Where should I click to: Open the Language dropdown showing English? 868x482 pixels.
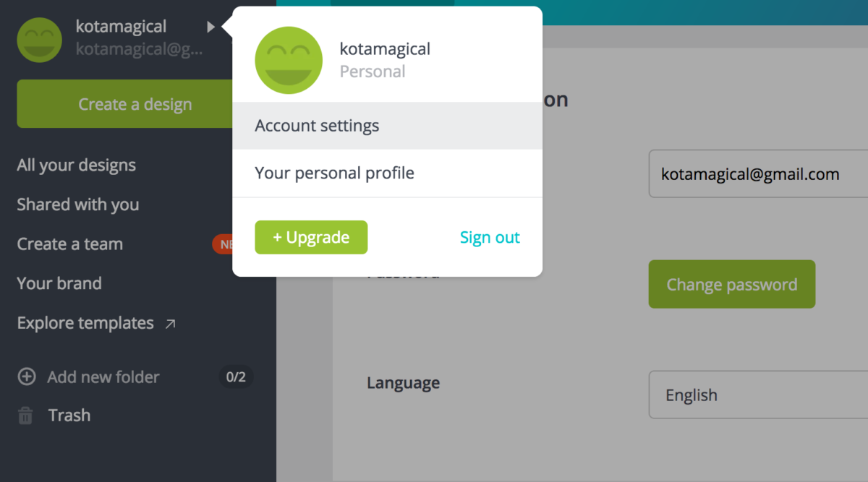[758, 395]
